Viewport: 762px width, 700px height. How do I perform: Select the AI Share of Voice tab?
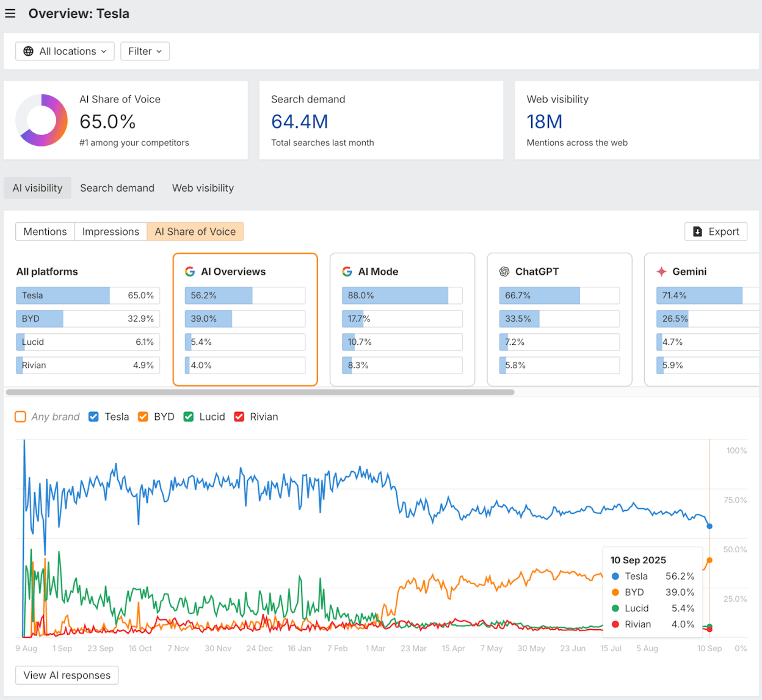pyautogui.click(x=195, y=232)
